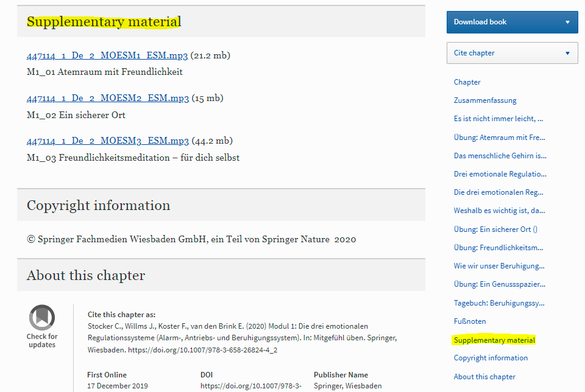Jump to 'Weshalb es wichtig ist, da...' section
Screen dimensions: 585x392
click(x=499, y=210)
